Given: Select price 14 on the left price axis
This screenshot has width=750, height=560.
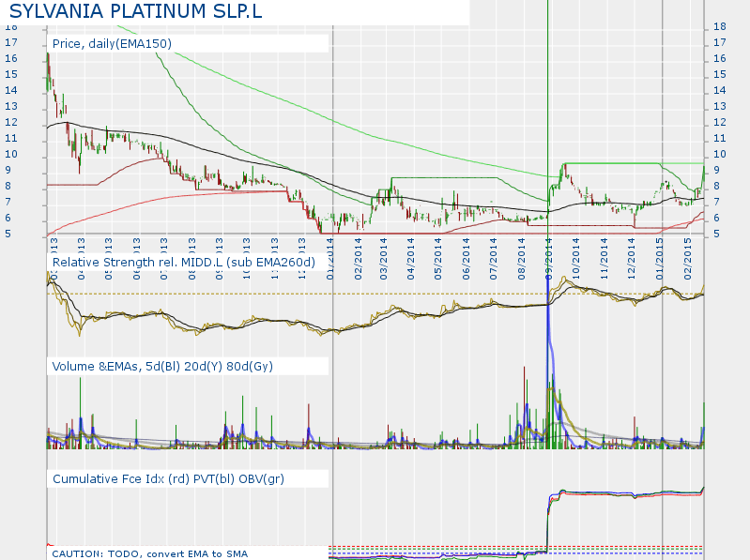Looking at the screenshot, I should click(11, 90).
